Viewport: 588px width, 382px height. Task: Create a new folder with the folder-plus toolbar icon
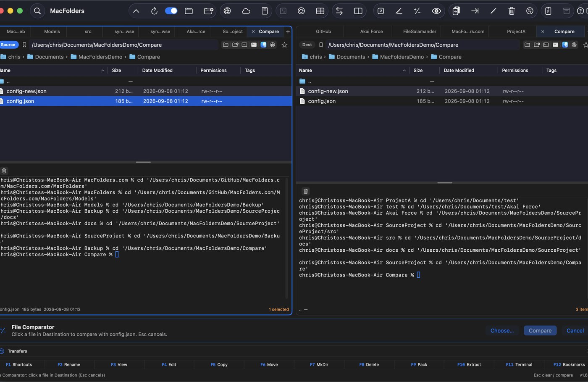pyautogui.click(x=209, y=11)
